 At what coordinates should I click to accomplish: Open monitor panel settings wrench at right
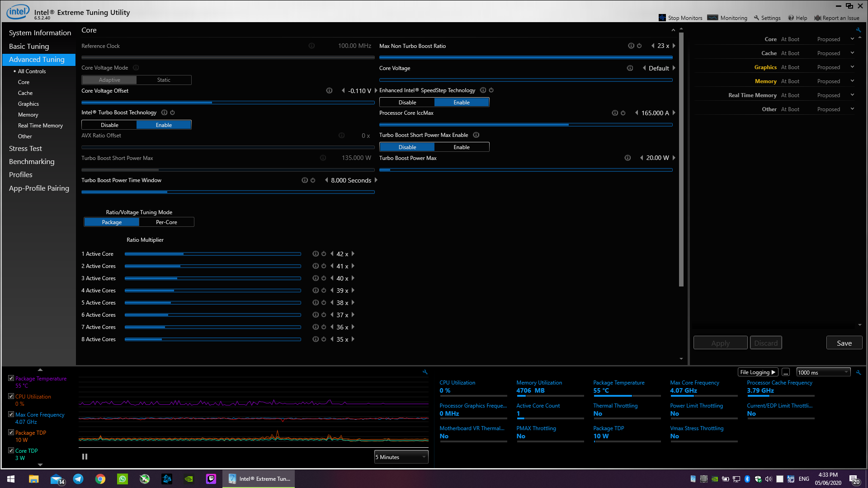[859, 372]
